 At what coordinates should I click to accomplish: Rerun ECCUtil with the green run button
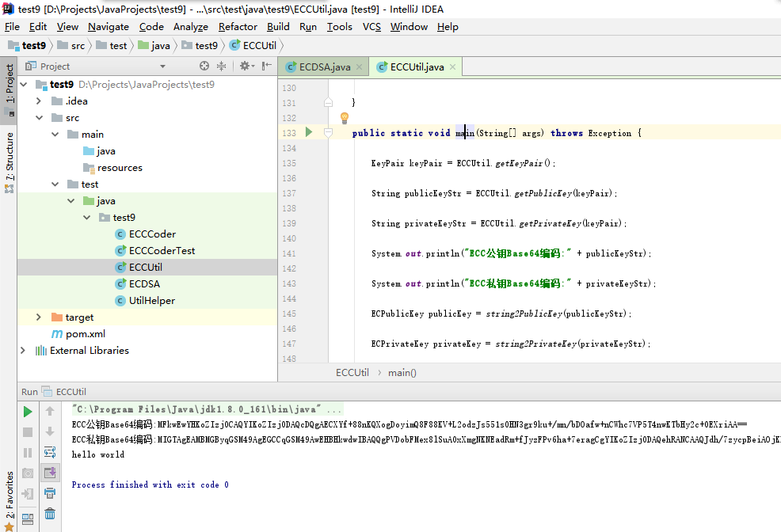28,412
